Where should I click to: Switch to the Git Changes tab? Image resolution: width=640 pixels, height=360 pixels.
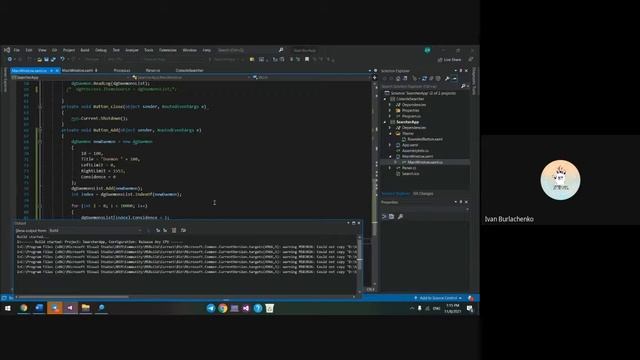coord(423,193)
